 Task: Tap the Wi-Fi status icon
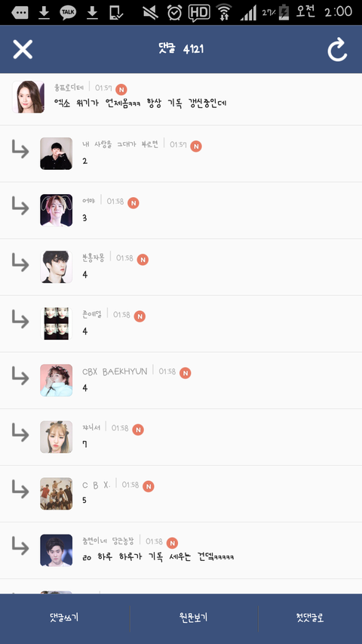point(224,12)
